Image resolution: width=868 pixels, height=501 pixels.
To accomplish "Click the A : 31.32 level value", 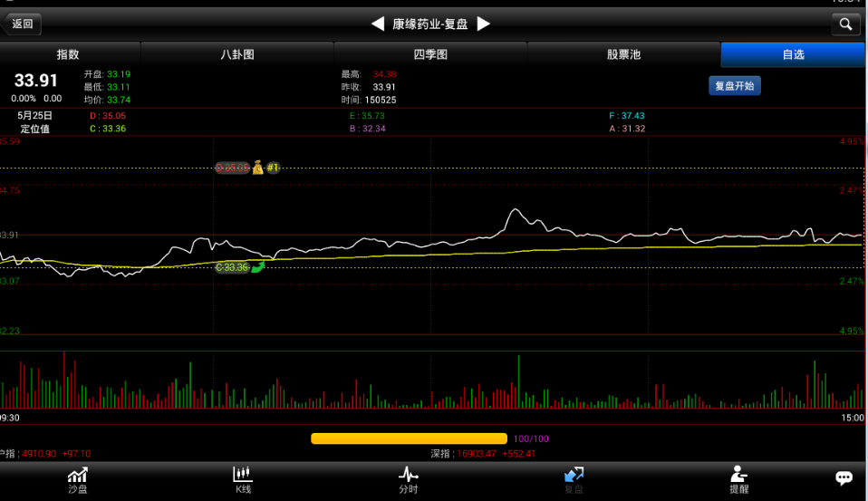I will pyautogui.click(x=627, y=129).
